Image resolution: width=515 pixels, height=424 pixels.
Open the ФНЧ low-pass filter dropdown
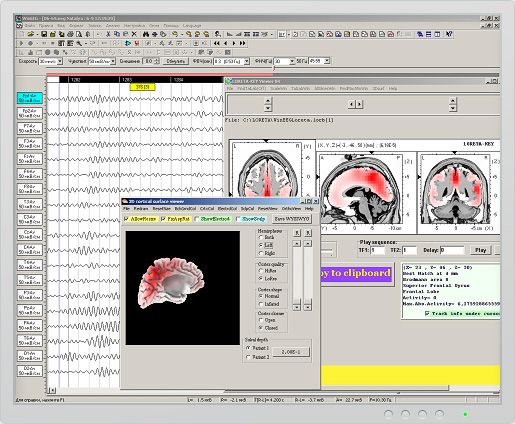pyautogui.click(x=292, y=61)
